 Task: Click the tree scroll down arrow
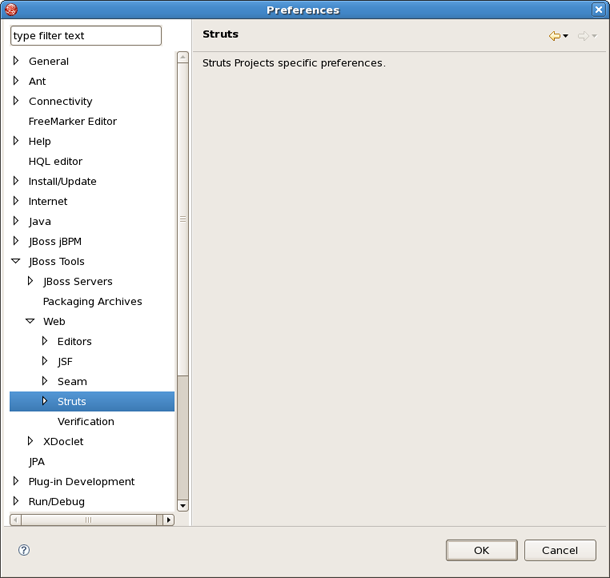[x=182, y=506]
